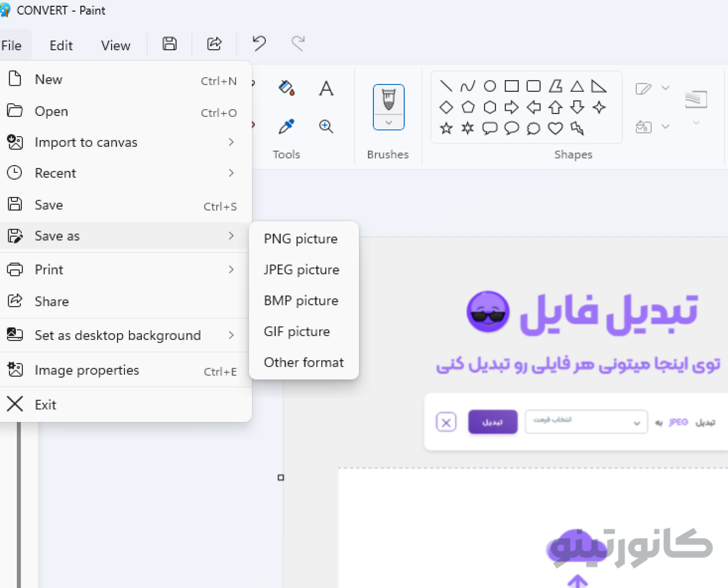Choose GIF picture format
This screenshot has width=728, height=588.
coord(304,331)
